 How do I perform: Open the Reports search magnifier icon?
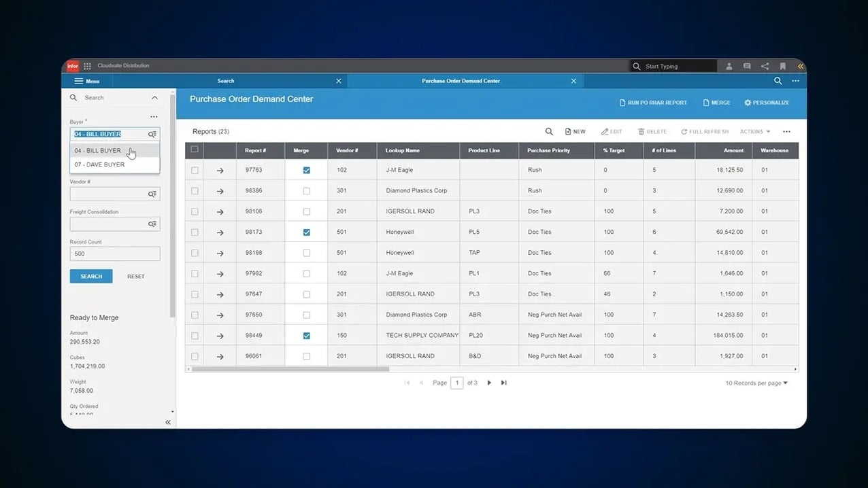tap(549, 131)
